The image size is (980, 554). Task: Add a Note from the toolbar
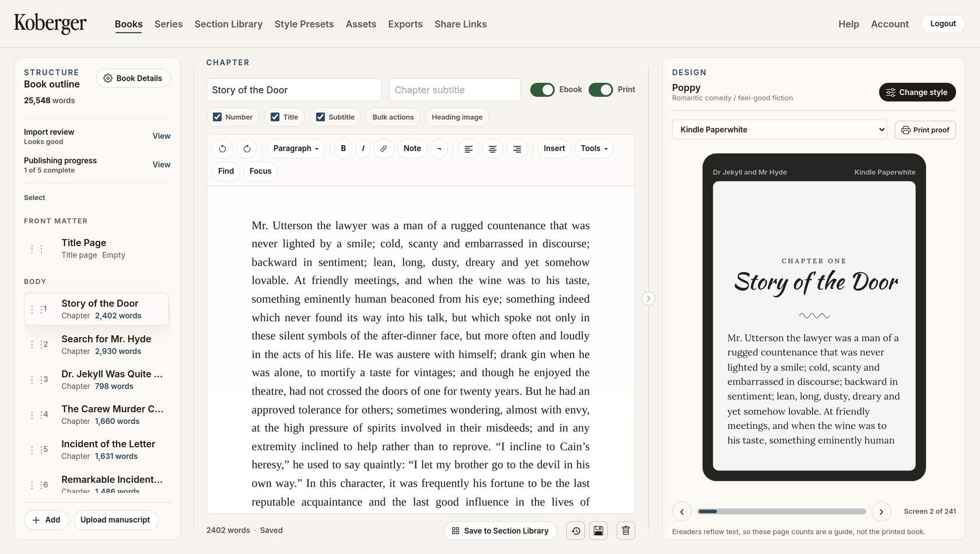[412, 149]
